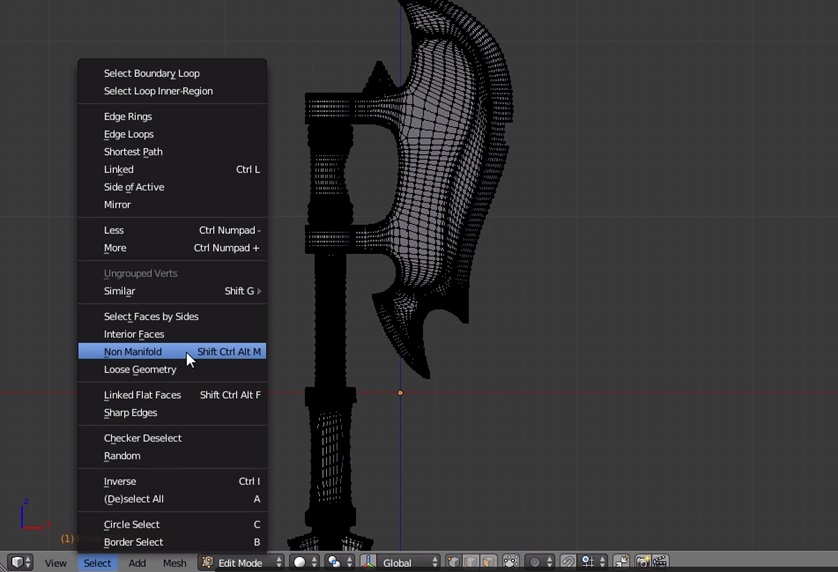The image size is (838, 572).
Task: Render OpenGL image with the camera icon
Action: (x=643, y=562)
